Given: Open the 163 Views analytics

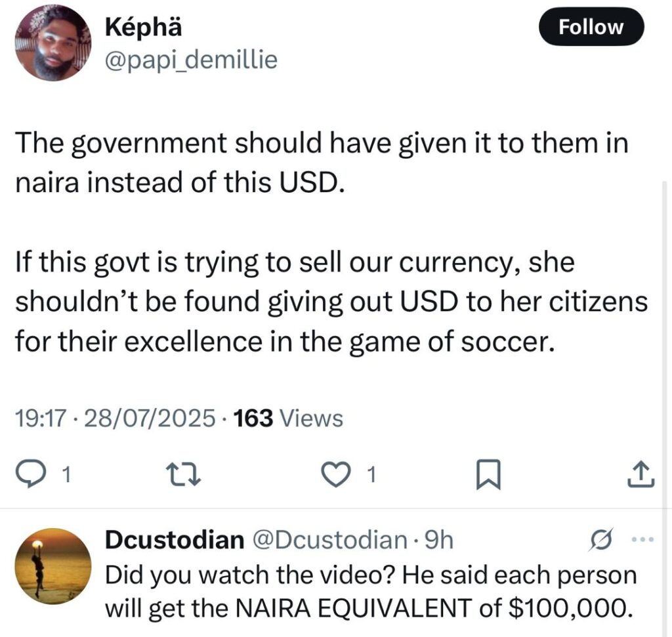Looking at the screenshot, I should (x=289, y=418).
